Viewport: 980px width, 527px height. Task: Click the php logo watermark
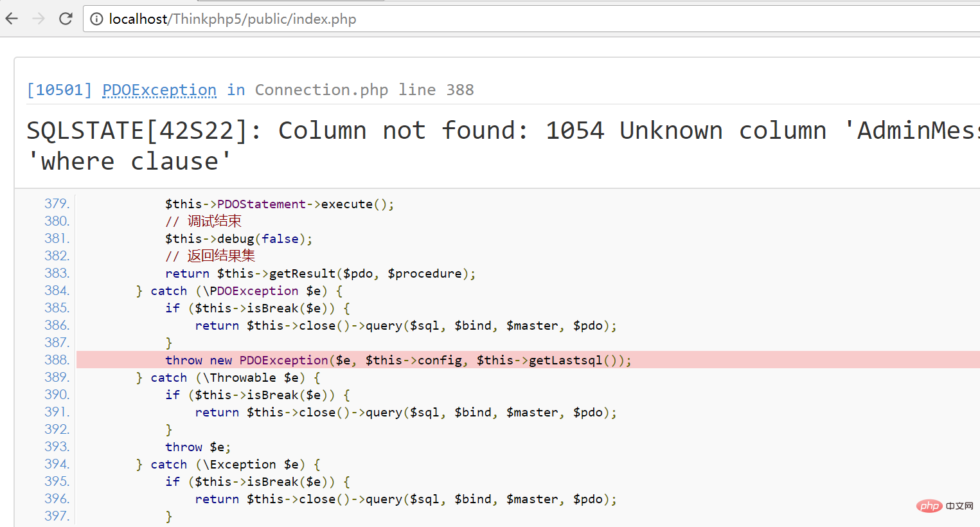click(x=929, y=506)
